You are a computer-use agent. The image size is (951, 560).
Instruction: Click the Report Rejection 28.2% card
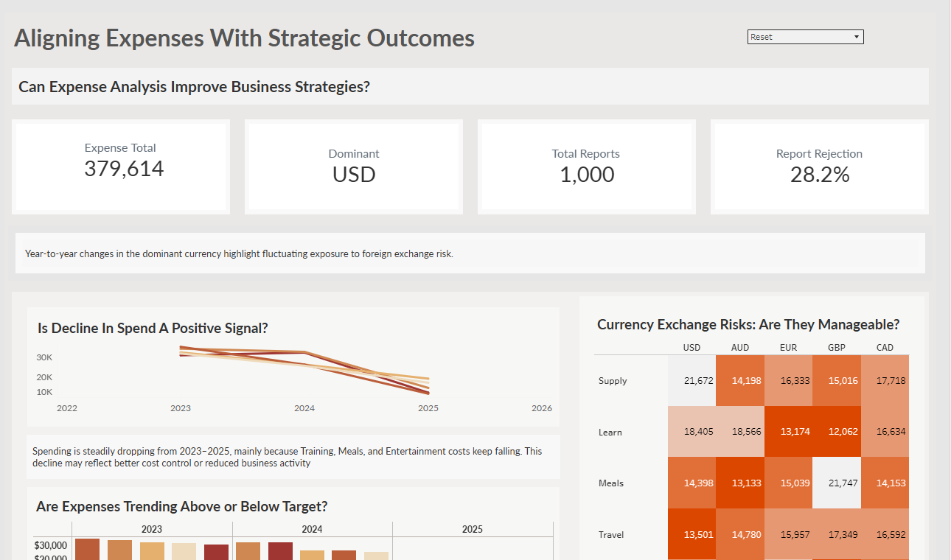pos(819,166)
